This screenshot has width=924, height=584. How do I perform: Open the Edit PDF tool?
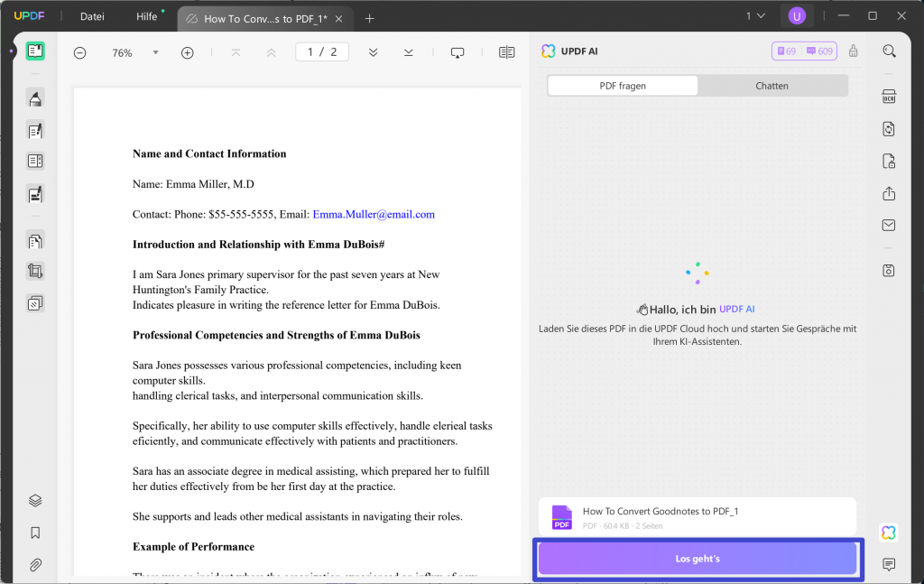point(35,130)
